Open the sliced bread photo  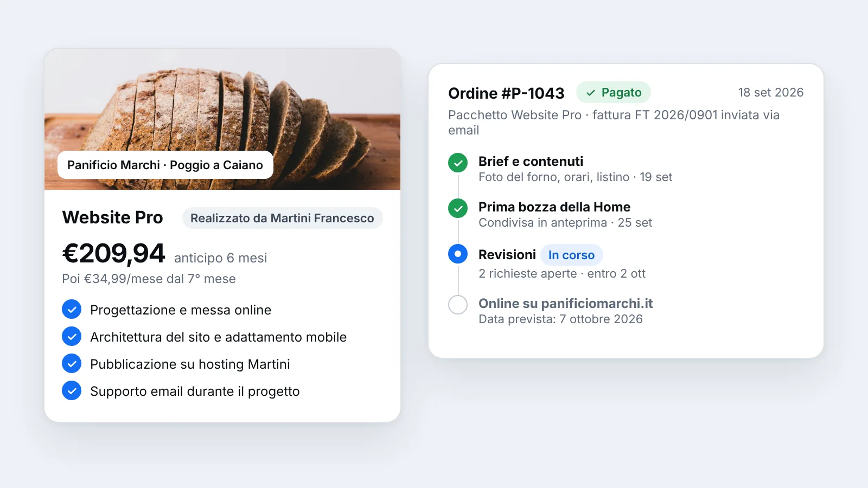pyautogui.click(x=222, y=119)
